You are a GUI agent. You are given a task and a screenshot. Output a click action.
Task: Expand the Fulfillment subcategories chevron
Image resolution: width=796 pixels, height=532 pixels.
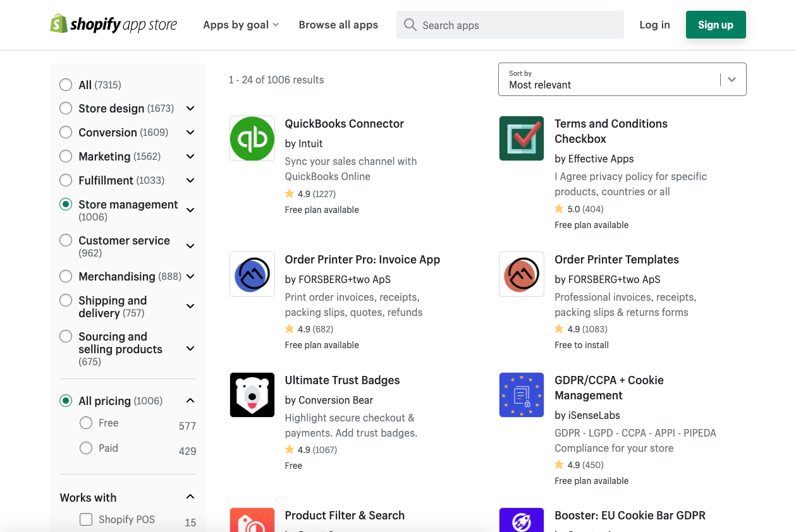click(190, 181)
